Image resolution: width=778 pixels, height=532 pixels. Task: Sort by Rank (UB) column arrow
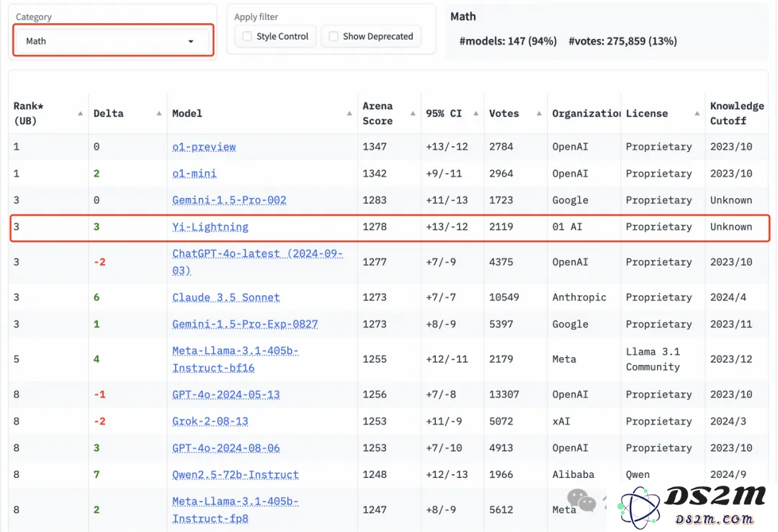(81, 114)
